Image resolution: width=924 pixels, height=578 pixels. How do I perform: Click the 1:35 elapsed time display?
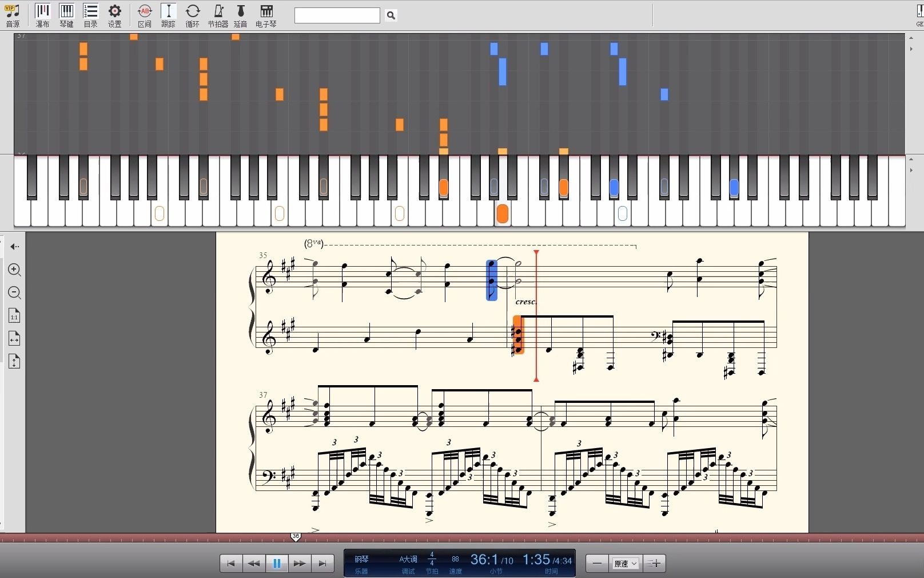536,559
